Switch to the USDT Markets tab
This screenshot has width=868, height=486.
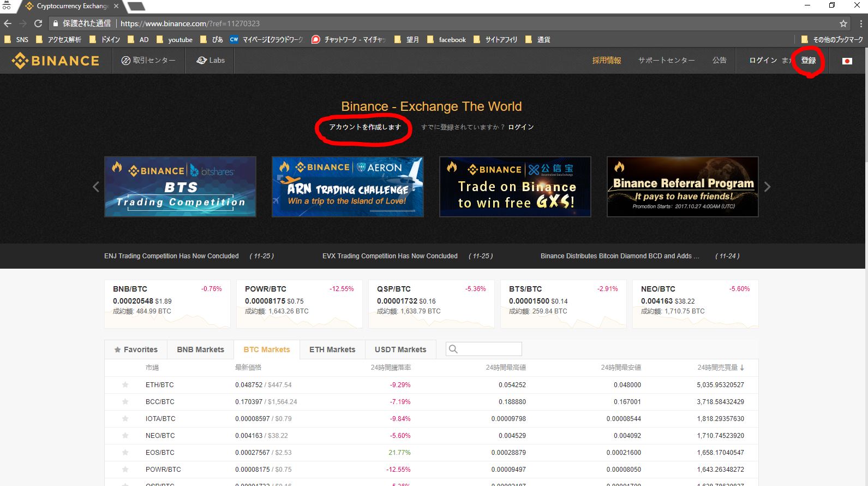point(400,349)
